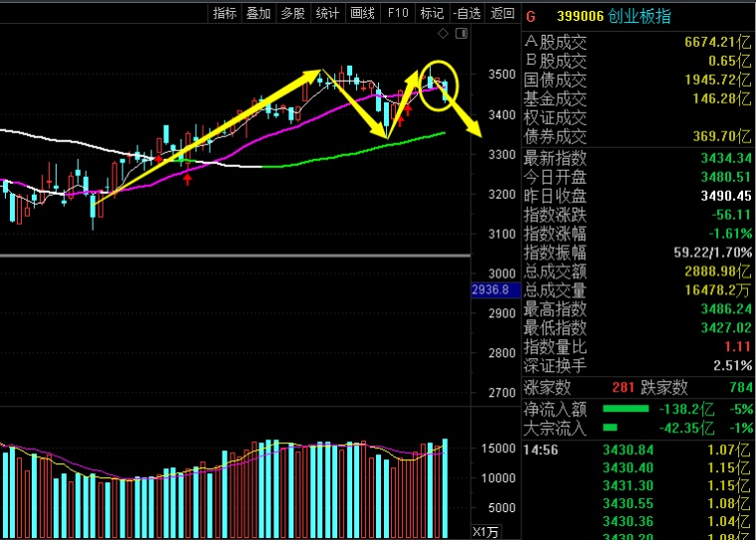Remove from watchlist with -自选

coord(468,13)
